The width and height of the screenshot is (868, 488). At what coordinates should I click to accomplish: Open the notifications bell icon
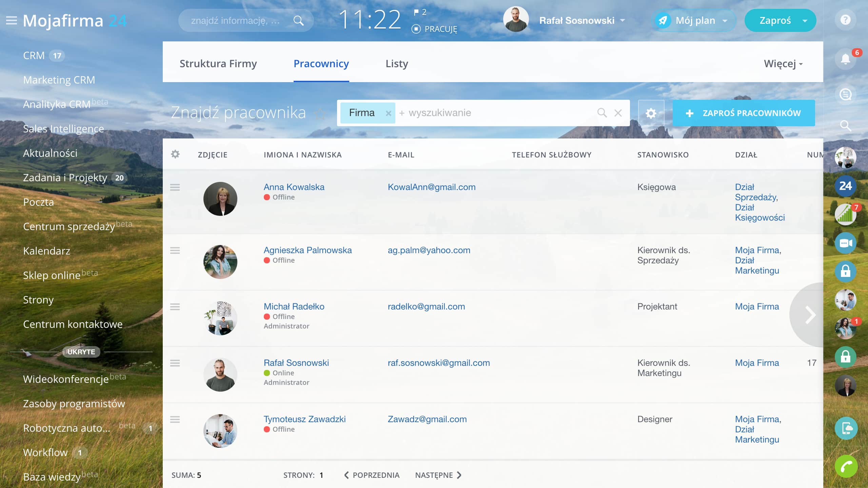(x=845, y=59)
